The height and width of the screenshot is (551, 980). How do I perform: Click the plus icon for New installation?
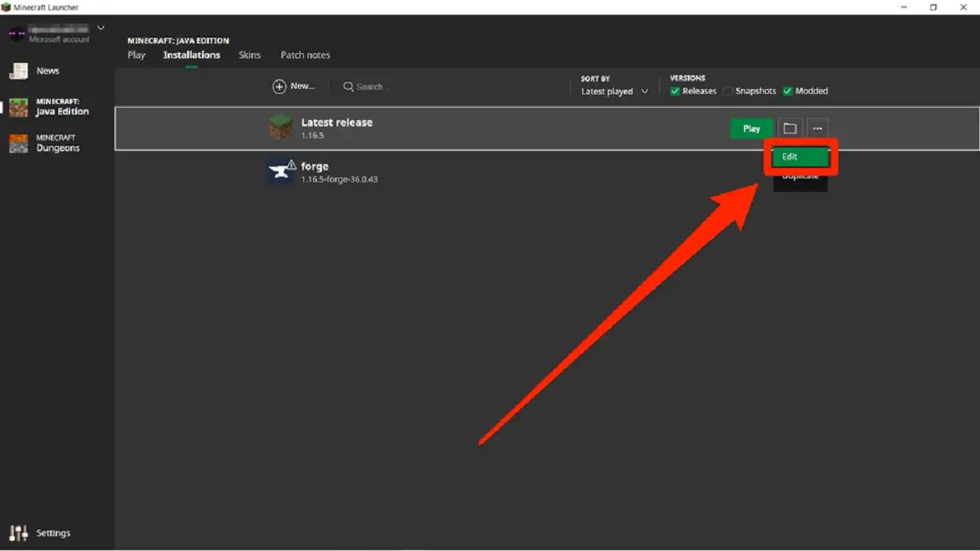(279, 87)
